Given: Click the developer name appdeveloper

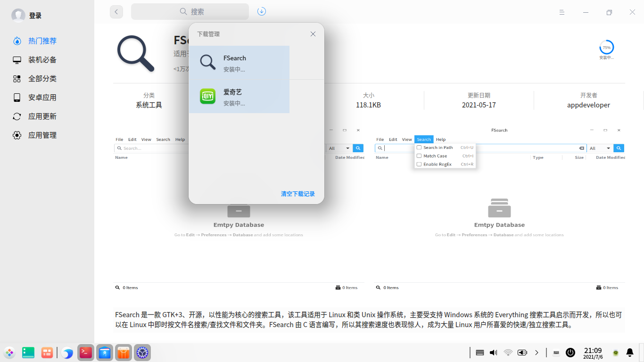Looking at the screenshot, I should (589, 105).
